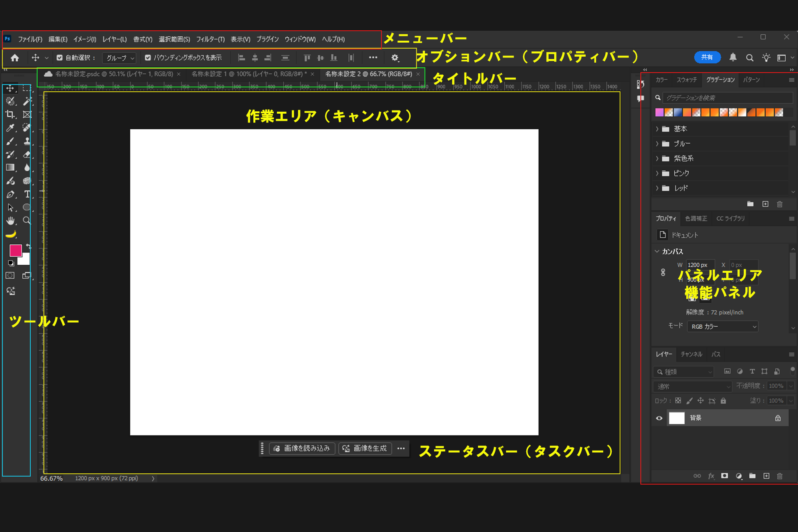
Task: Click the Home icon in options bar
Action: (15, 58)
